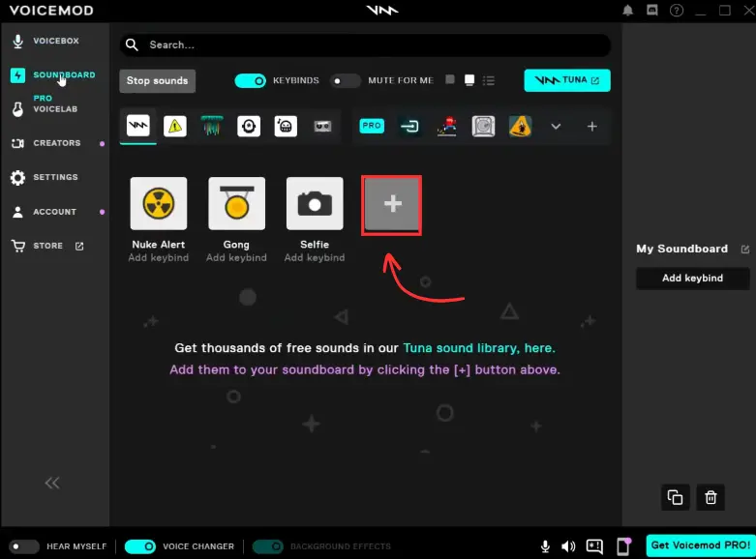Image resolution: width=756 pixels, height=559 pixels.
Task: Click the Stop sounds button
Action: click(x=157, y=80)
